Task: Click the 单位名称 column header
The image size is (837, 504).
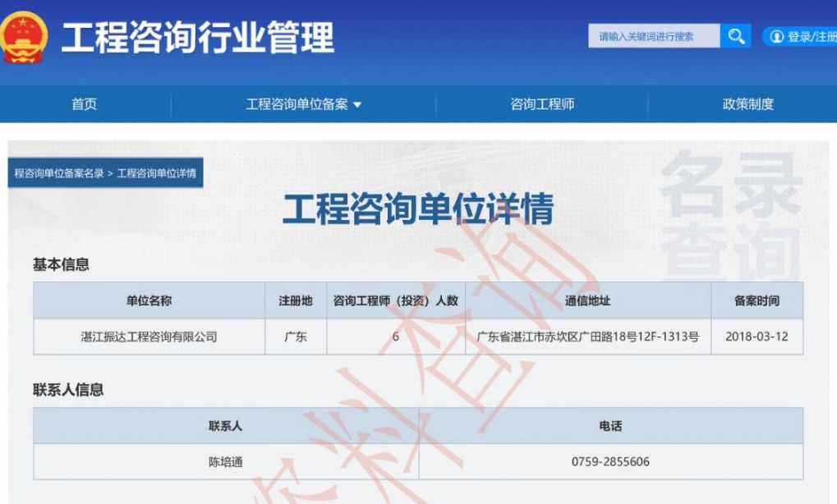Action: [149, 300]
